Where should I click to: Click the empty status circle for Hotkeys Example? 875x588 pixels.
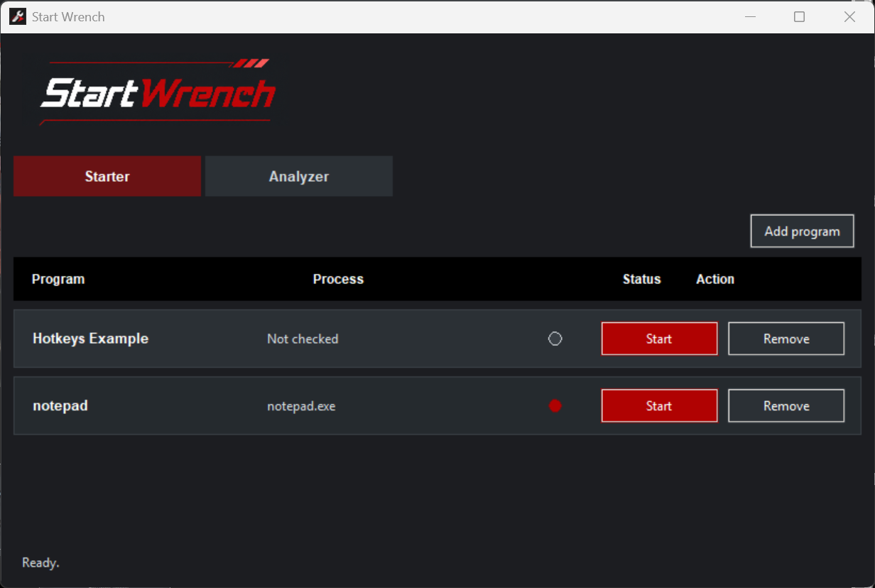tap(555, 339)
